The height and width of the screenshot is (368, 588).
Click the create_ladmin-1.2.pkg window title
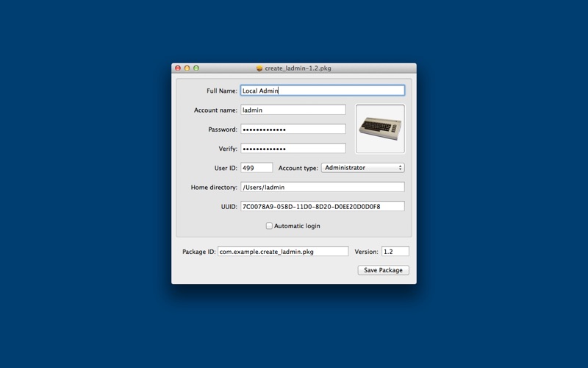click(x=298, y=68)
